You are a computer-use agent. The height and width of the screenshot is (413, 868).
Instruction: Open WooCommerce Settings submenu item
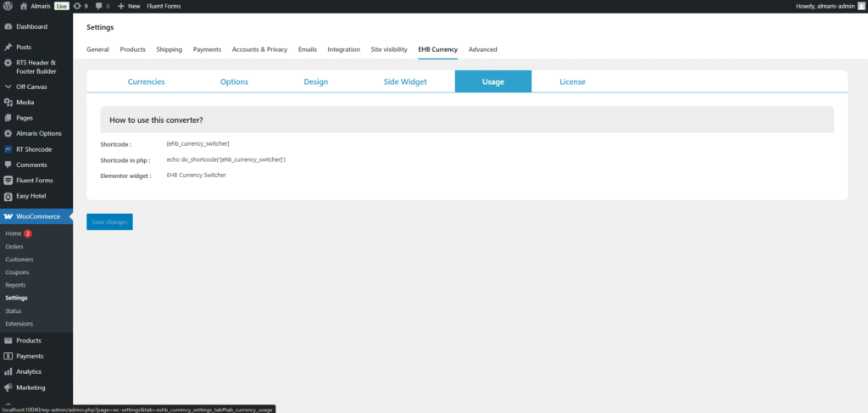tap(16, 298)
